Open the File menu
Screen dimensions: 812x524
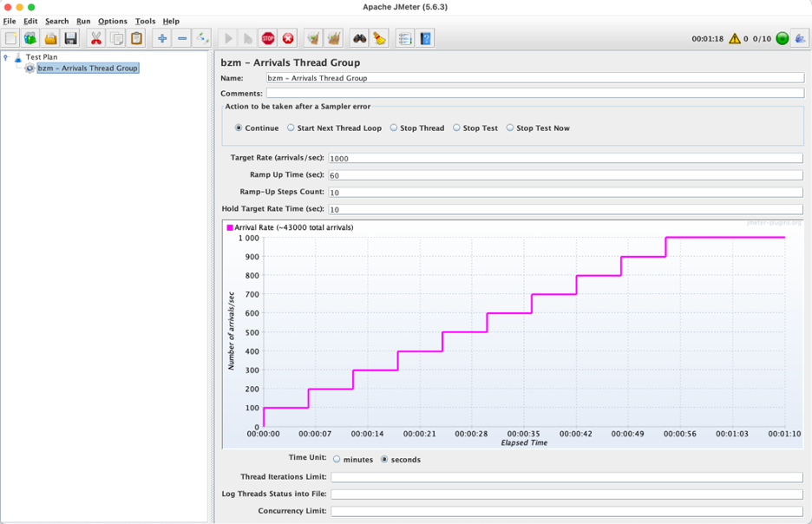point(10,21)
